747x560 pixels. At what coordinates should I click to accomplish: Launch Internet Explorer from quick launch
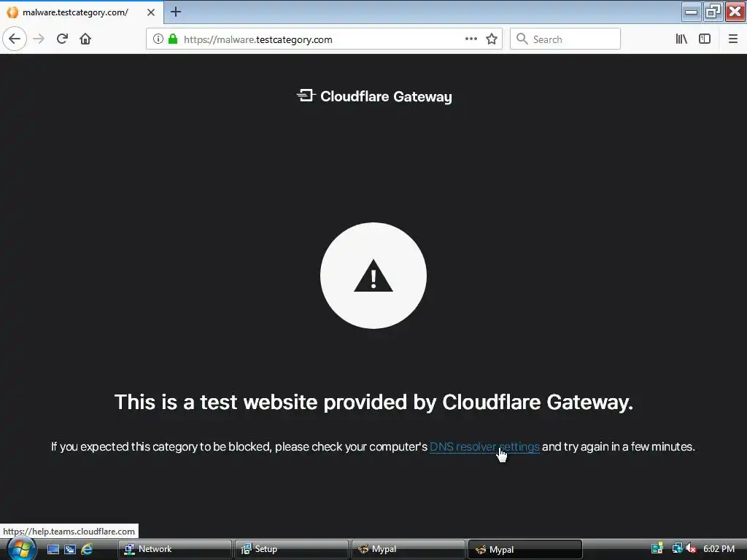point(87,549)
